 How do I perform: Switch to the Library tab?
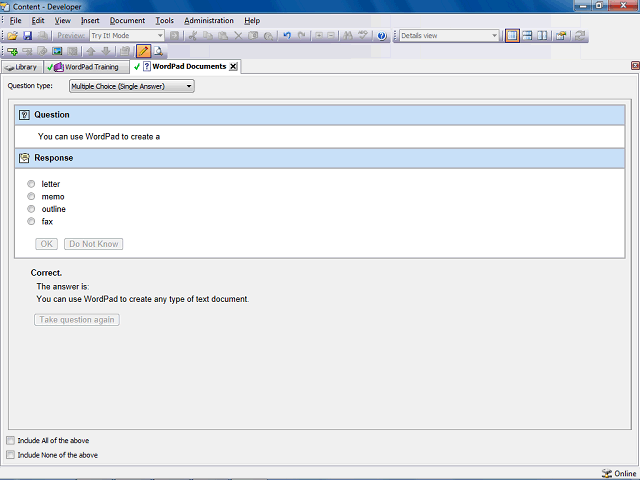[x=22, y=67]
